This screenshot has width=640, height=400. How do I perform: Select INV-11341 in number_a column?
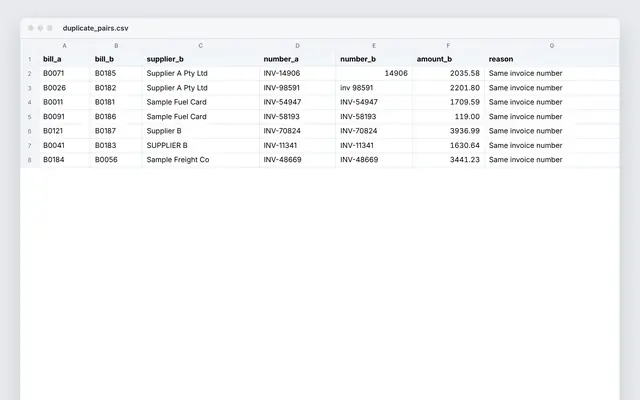[x=298, y=145]
